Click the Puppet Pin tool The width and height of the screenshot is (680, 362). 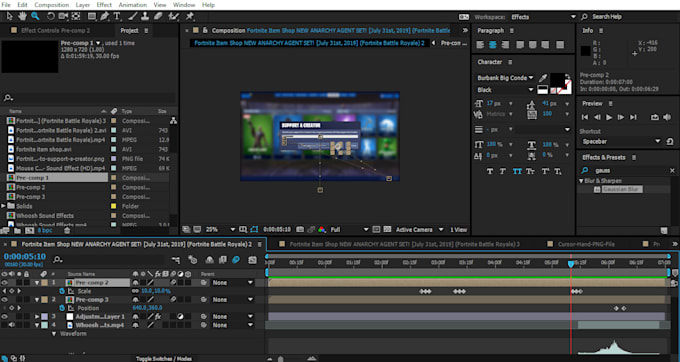point(190,16)
